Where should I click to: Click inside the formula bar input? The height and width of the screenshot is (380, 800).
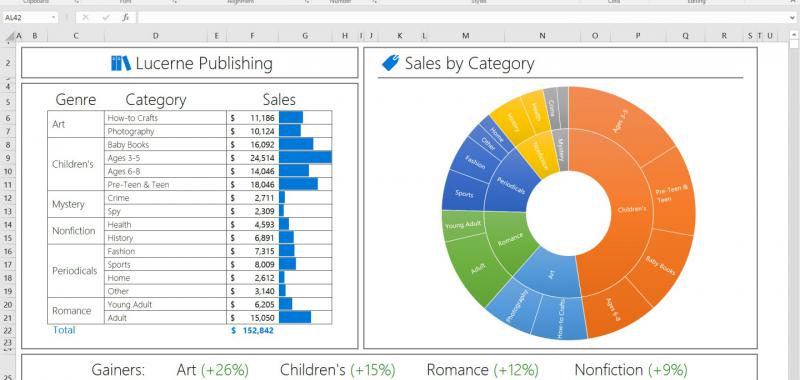click(463, 17)
